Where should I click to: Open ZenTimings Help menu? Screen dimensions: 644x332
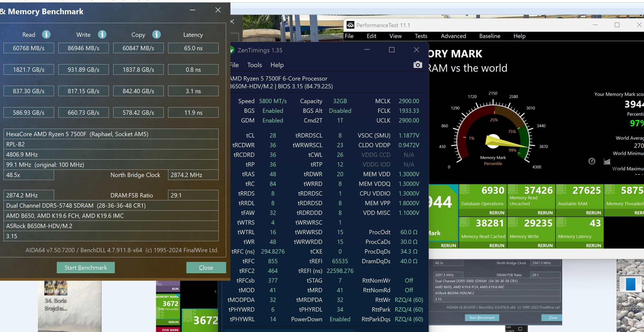(277, 65)
